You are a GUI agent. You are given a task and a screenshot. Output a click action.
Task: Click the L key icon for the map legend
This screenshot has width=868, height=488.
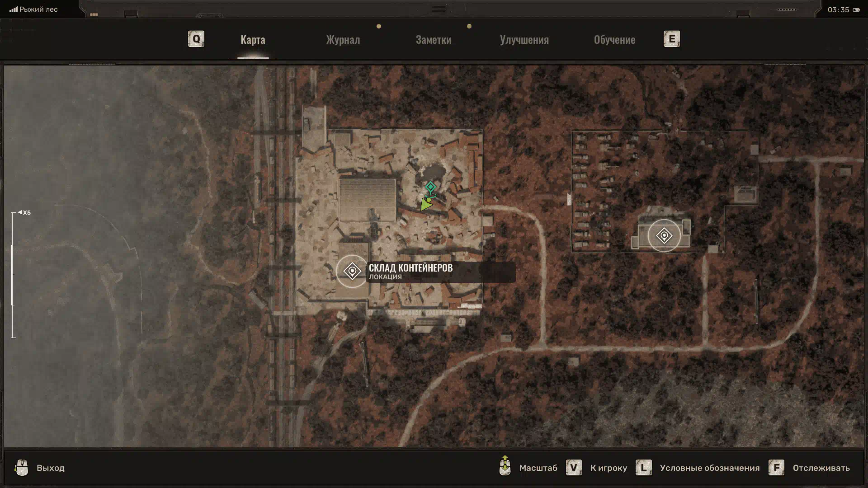click(643, 468)
